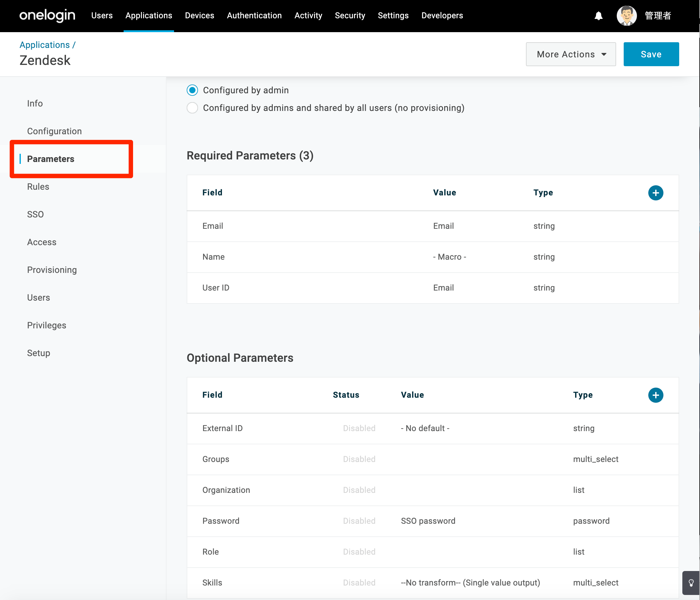This screenshot has width=700, height=600.
Task: Switch to the Info tab
Action: [x=35, y=103]
